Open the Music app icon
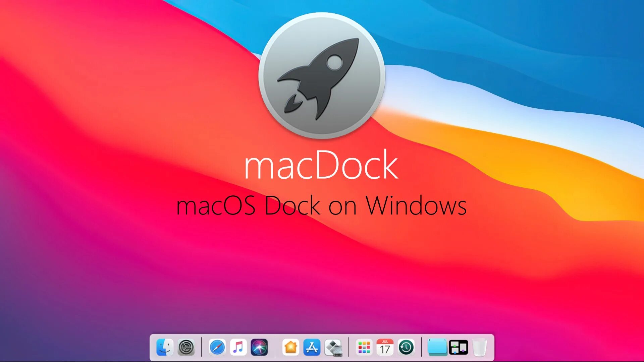The image size is (644, 362). coord(238,347)
